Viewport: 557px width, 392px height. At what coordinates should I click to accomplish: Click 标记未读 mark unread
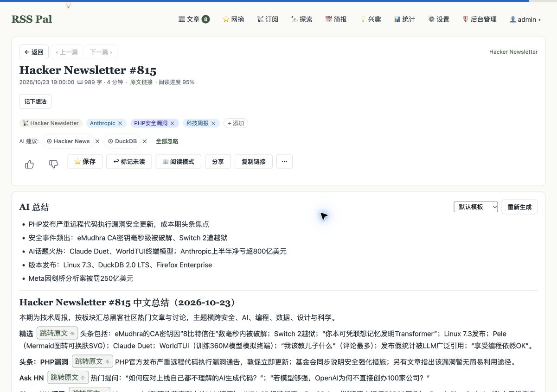click(x=129, y=162)
